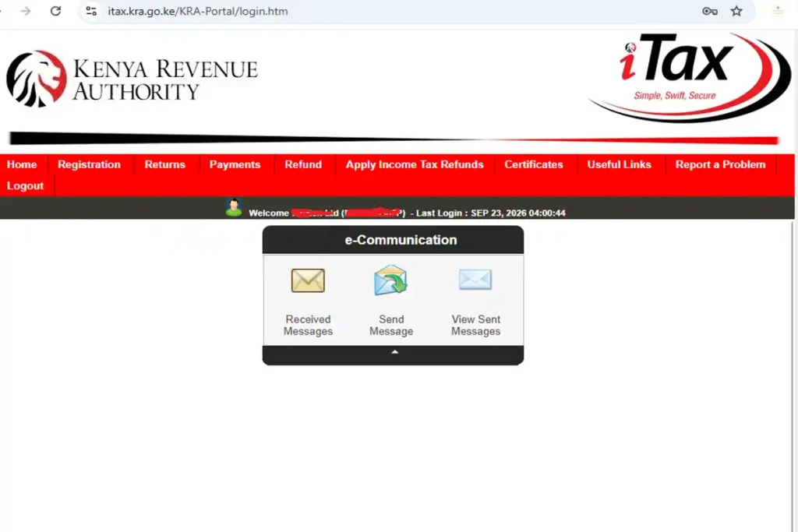Screen dimensions: 798x532
Task: Click the View Sent Messages label
Action: tap(476, 325)
